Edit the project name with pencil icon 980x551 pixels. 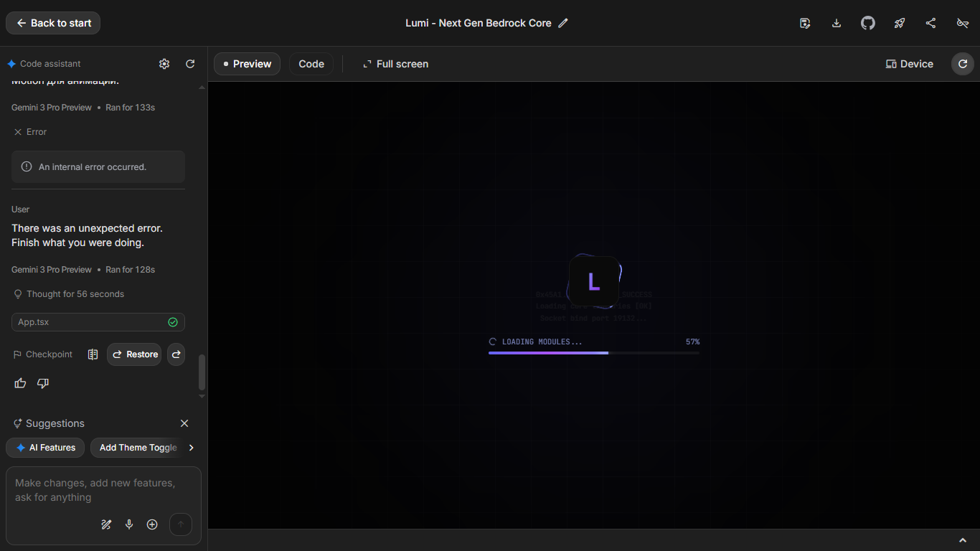[x=563, y=23]
